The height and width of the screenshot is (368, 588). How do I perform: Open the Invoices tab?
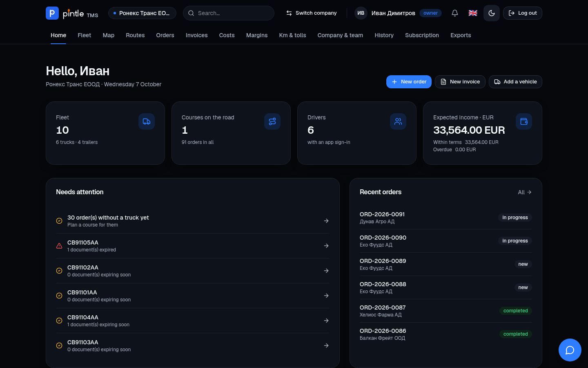[197, 35]
